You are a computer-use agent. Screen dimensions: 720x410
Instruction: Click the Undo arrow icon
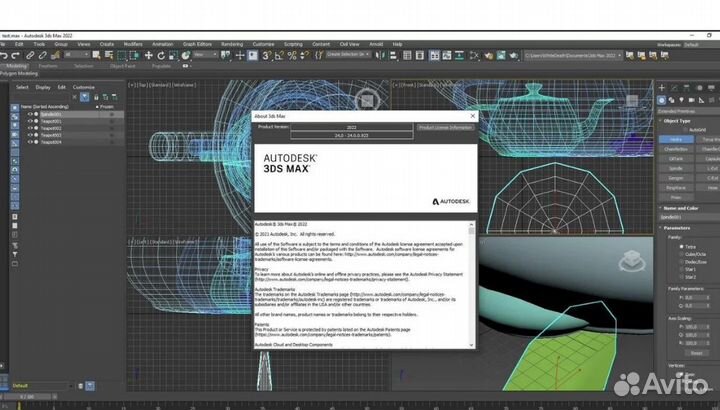click(4, 56)
